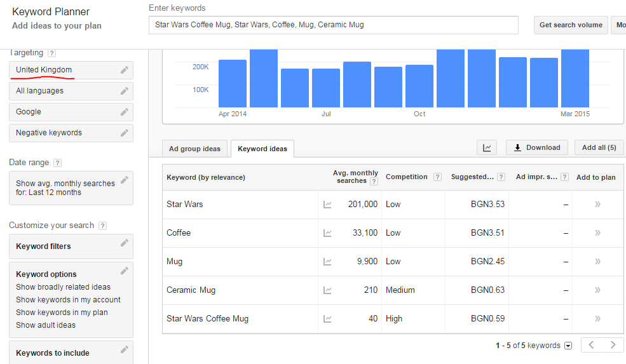Show trend chart for Ceramic Mug row
The width and height of the screenshot is (626, 364).
coord(327,290)
